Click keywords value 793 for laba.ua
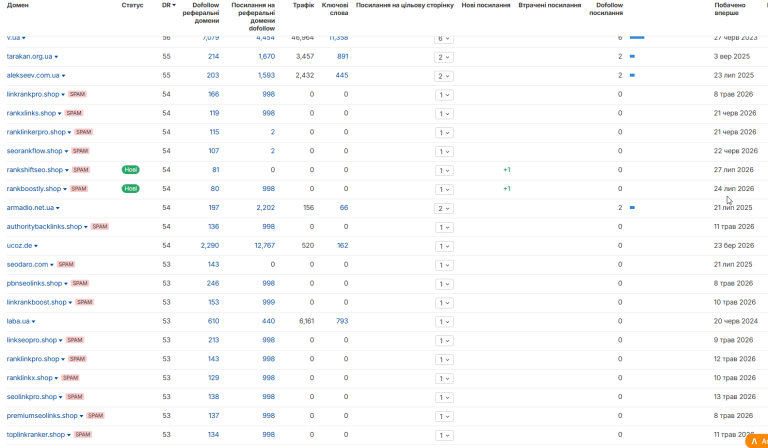Image resolution: width=768 pixels, height=448 pixels. click(x=342, y=321)
